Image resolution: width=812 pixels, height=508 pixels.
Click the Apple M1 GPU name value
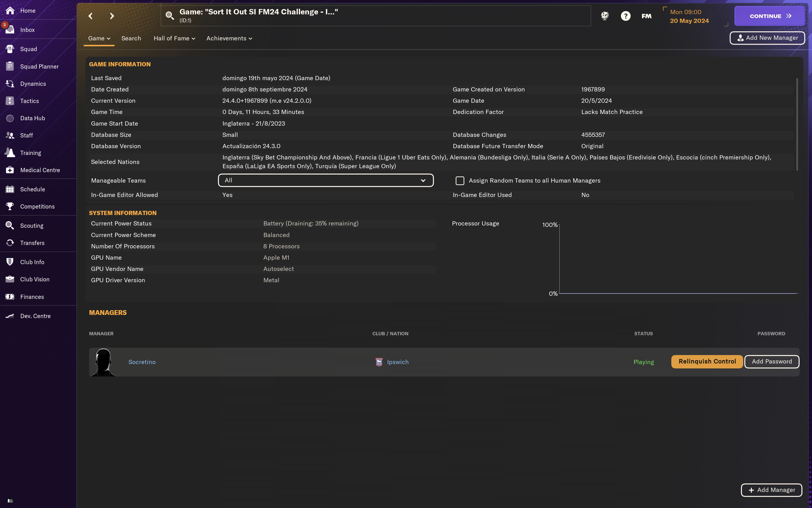point(276,257)
